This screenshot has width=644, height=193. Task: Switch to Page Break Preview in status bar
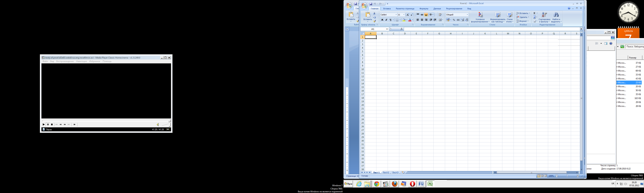tap(545, 176)
